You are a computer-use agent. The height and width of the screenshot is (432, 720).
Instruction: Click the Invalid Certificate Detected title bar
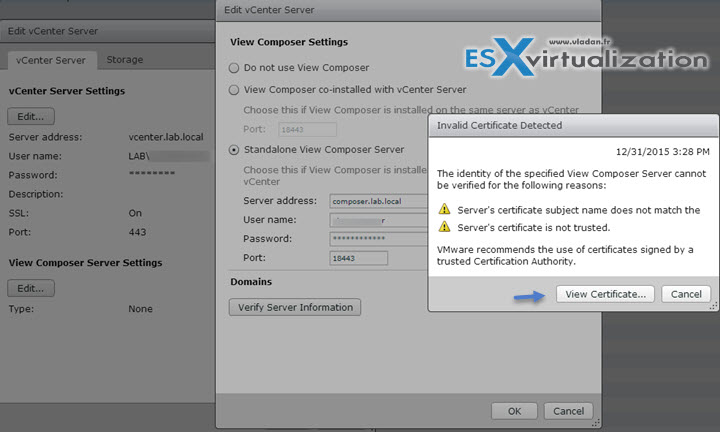[x=573, y=125]
